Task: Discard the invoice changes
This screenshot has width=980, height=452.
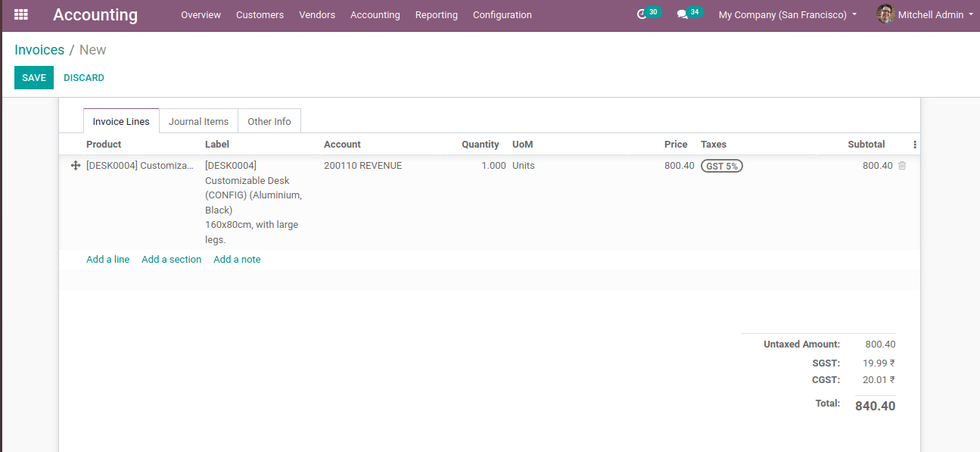Action: click(84, 78)
